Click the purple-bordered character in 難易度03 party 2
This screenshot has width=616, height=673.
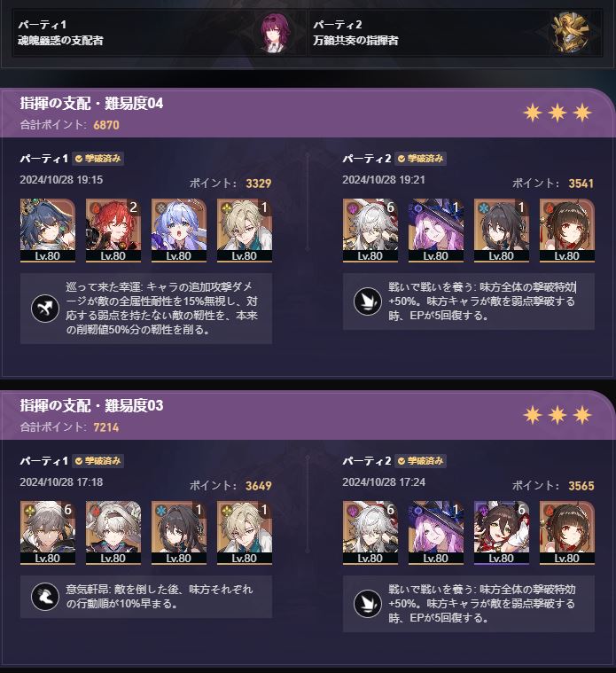(502, 532)
